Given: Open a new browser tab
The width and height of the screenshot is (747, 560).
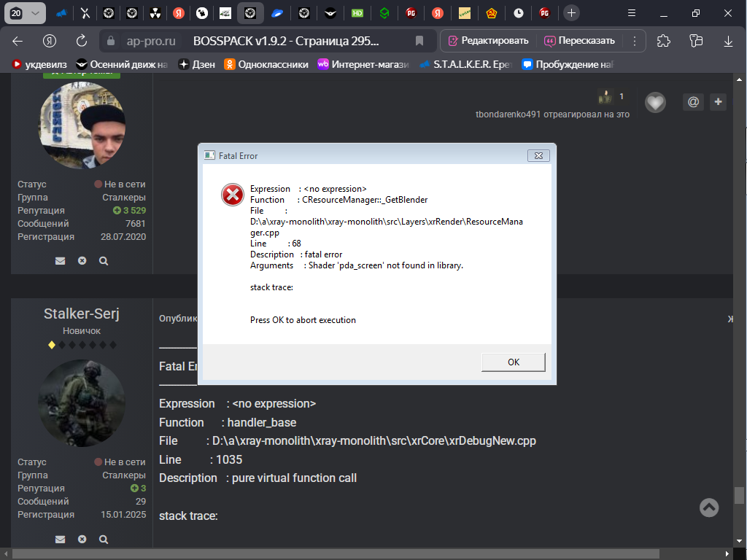Looking at the screenshot, I should tap(571, 13).
